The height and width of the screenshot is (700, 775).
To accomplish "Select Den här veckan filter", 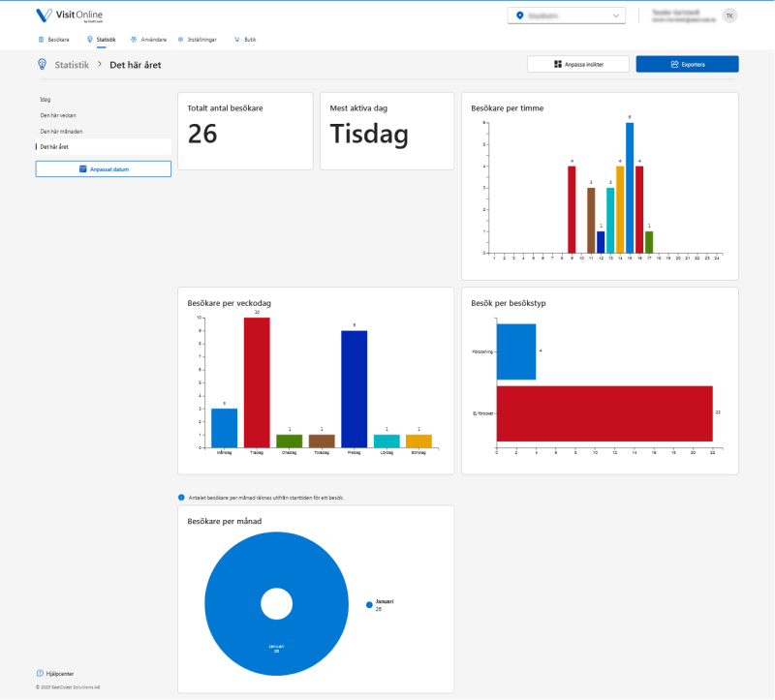I will click(58, 115).
